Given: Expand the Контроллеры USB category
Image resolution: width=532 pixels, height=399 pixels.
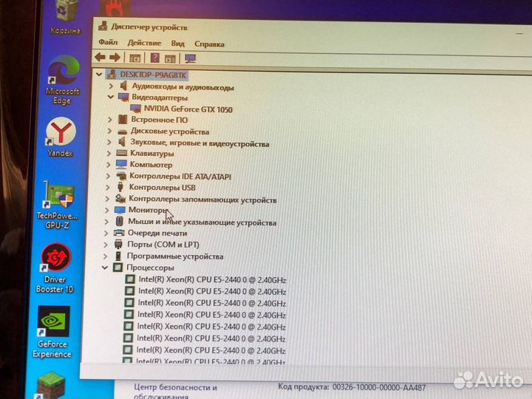Looking at the screenshot, I should [x=108, y=188].
